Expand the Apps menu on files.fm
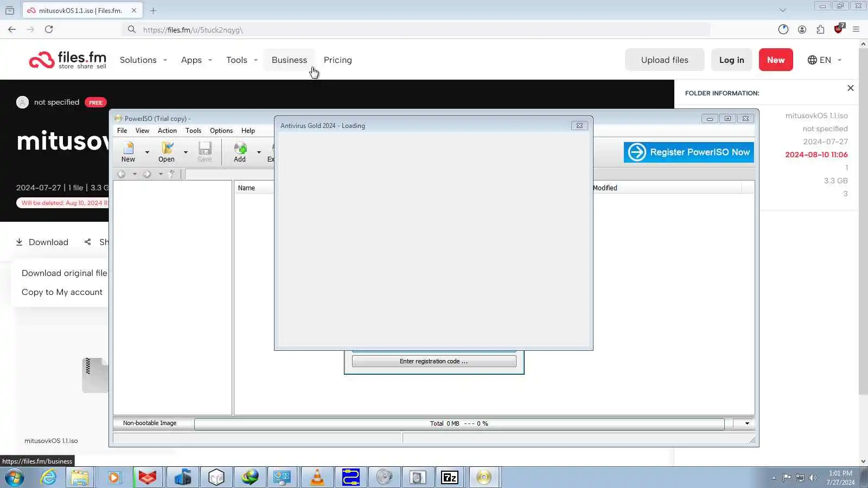 197,60
